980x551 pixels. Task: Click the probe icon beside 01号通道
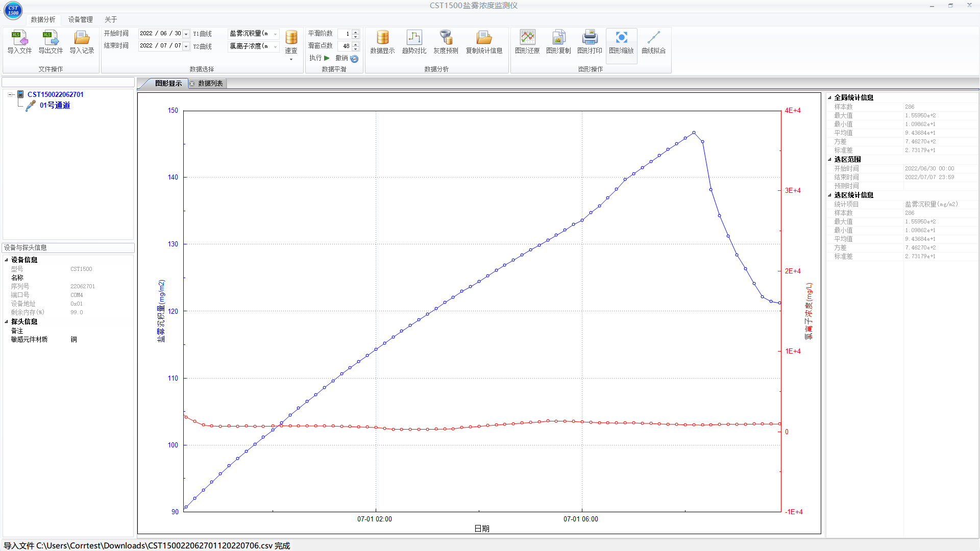click(31, 106)
